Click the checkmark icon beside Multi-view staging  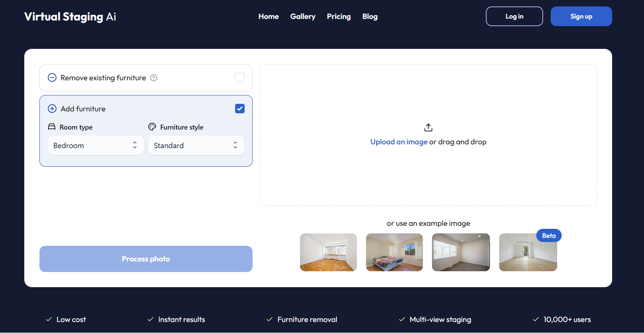click(402, 319)
